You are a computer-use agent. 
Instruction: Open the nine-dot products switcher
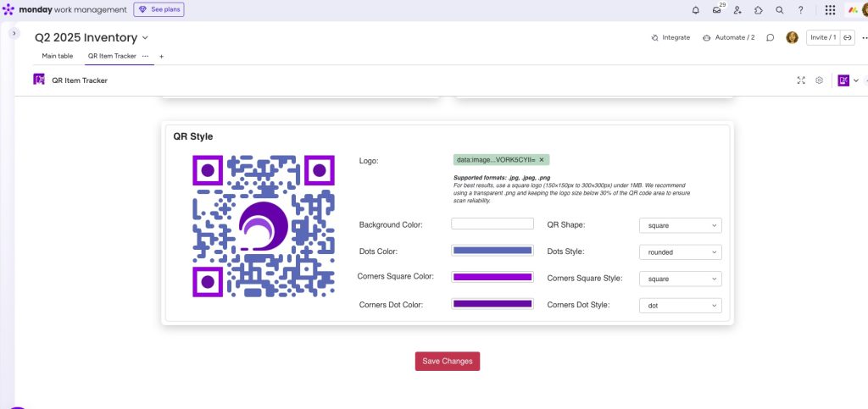[x=830, y=10]
